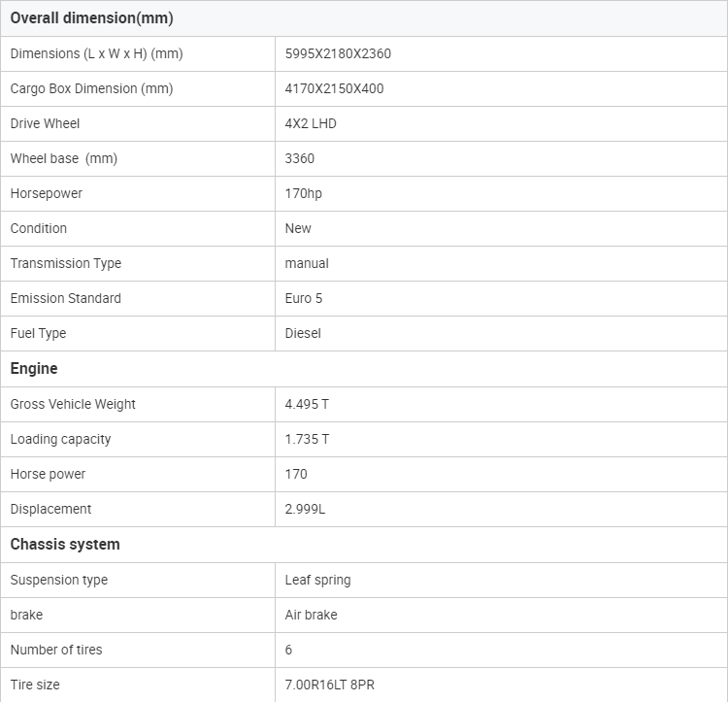Click the Overall dimension(mm) section header

click(91, 18)
